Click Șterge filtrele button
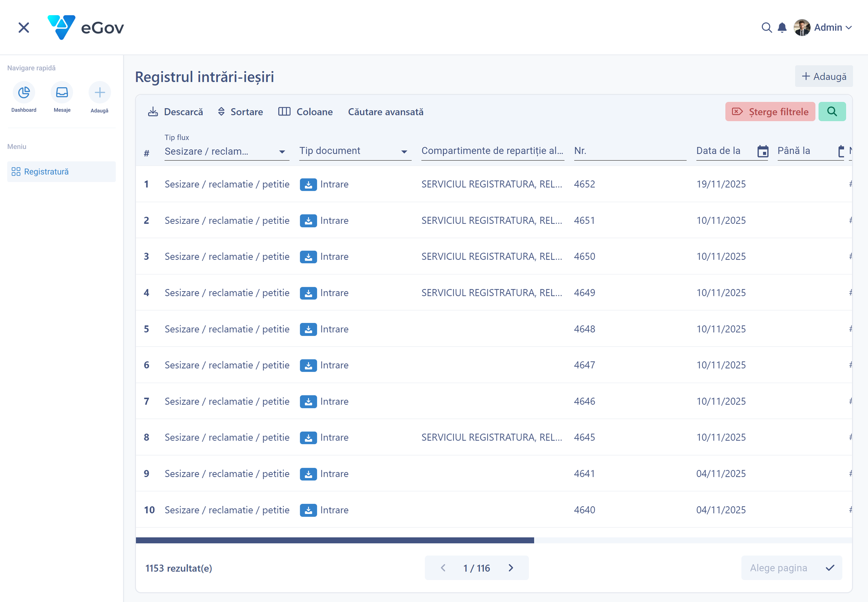This screenshot has height=602, width=868. point(770,112)
